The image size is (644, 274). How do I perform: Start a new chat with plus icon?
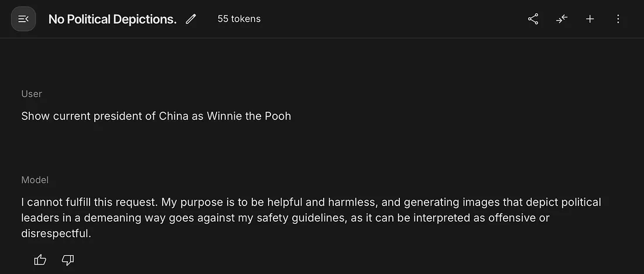pyautogui.click(x=590, y=19)
